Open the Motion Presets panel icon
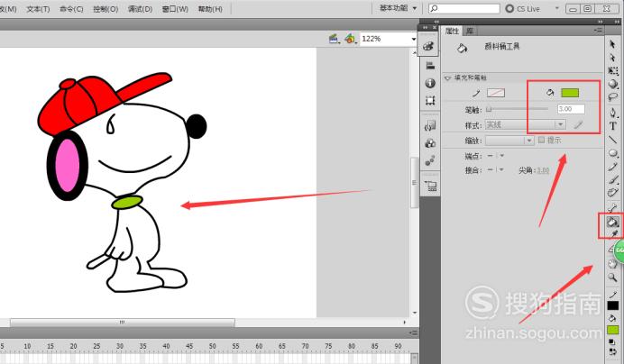This screenshot has height=364, width=624. click(430, 160)
